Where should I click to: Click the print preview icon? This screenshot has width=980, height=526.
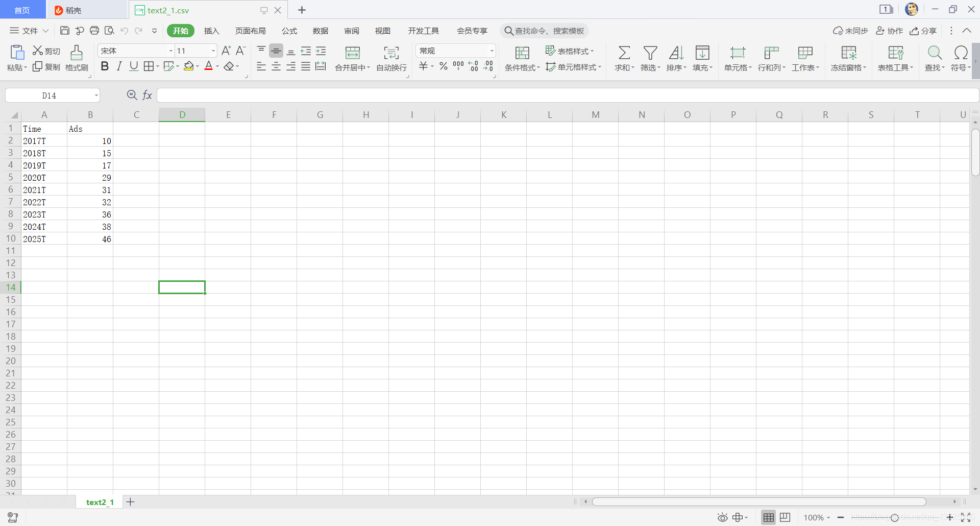coord(109,30)
